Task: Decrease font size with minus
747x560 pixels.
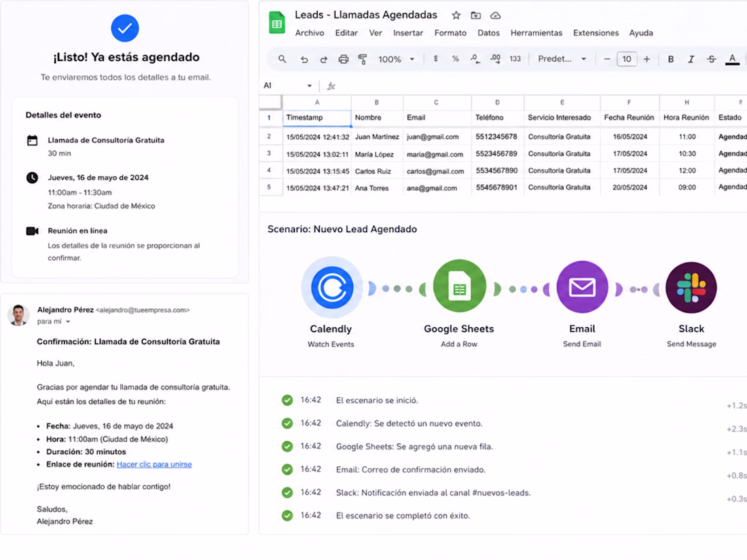Action: 606,59
